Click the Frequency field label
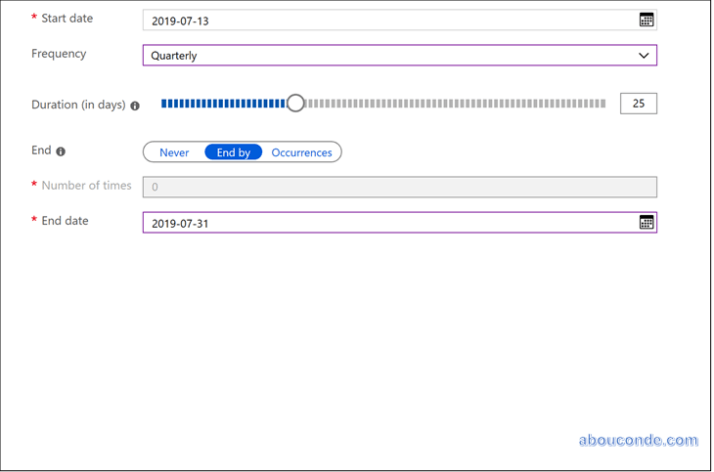 click(x=59, y=54)
